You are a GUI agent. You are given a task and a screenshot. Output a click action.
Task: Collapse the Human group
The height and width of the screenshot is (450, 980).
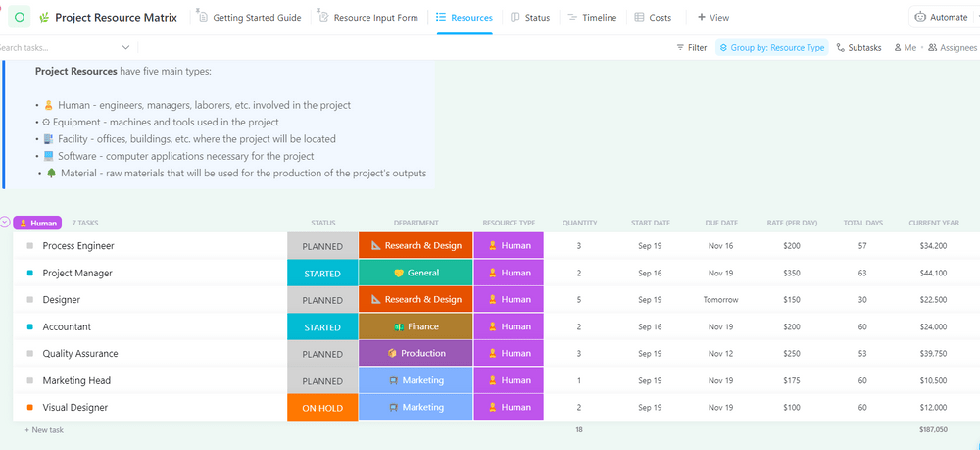(x=5, y=223)
